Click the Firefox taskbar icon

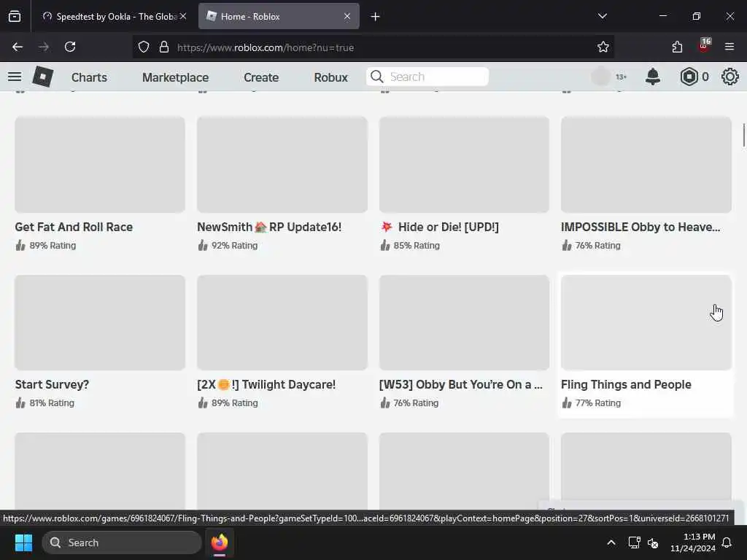[x=220, y=542]
